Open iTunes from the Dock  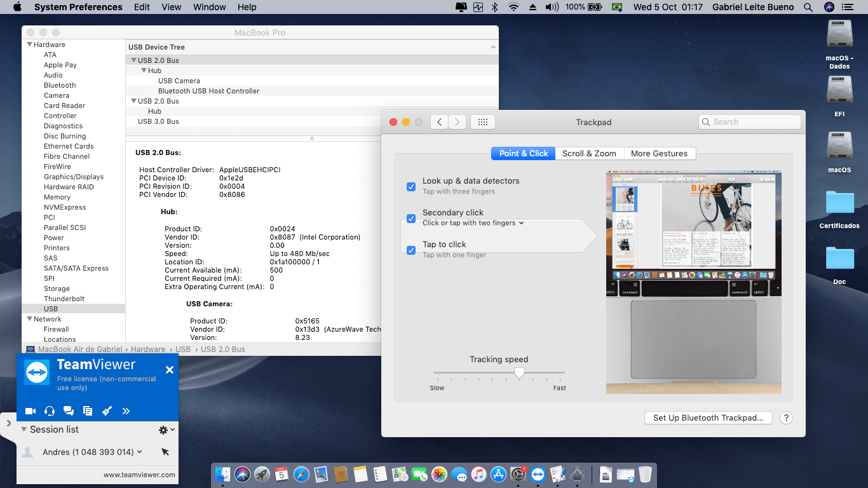pos(478,474)
